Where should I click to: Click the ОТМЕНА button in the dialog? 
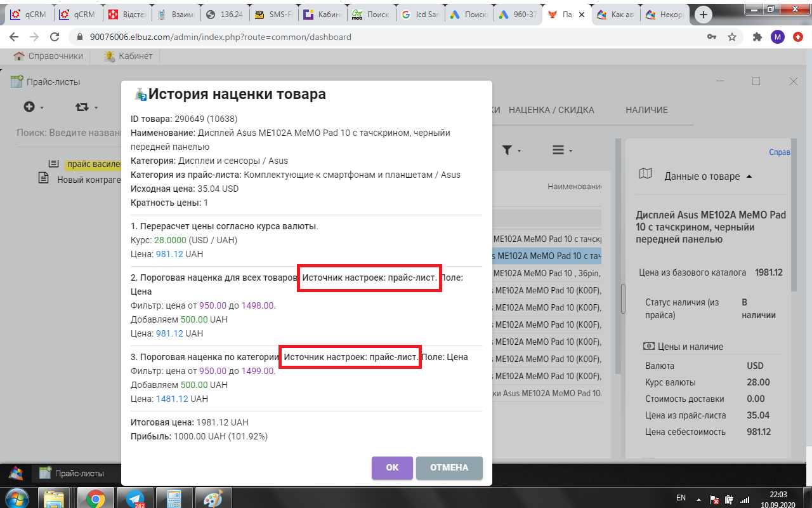449,467
